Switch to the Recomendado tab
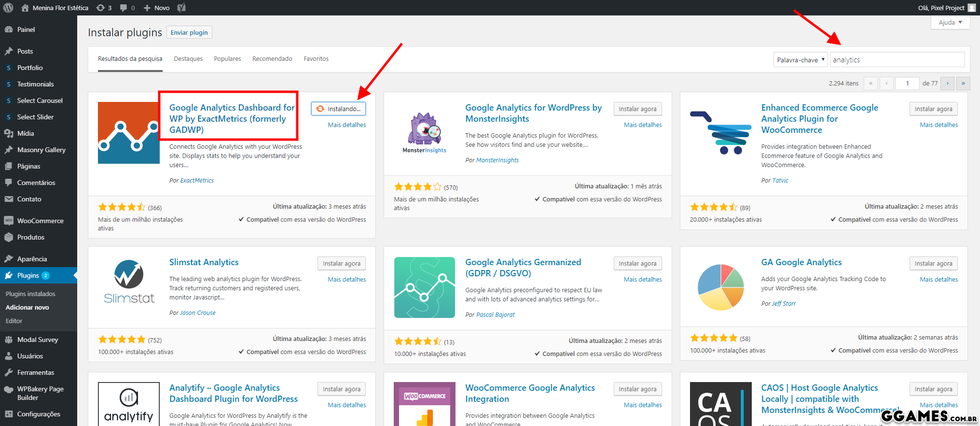Viewport: 980px width, 426px height. pyautogui.click(x=272, y=59)
